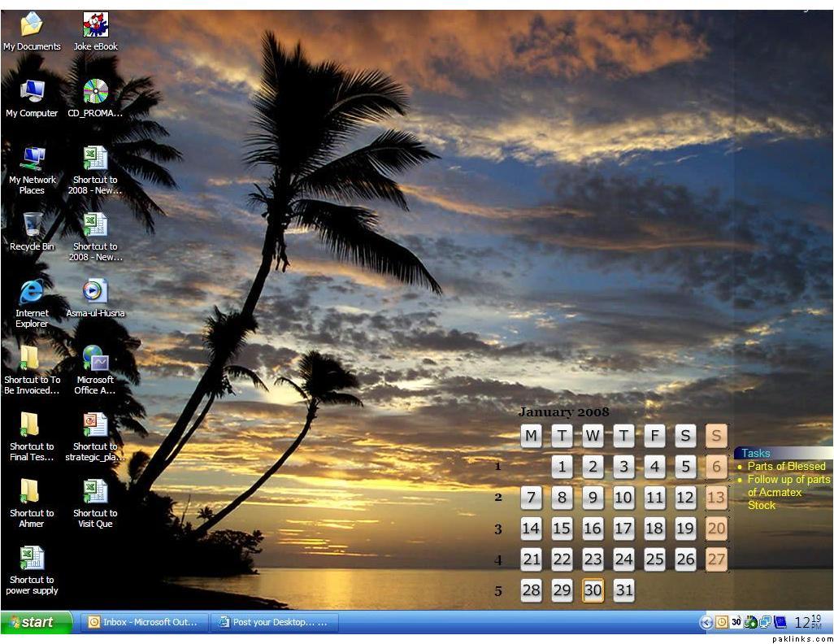Click day 13 on the calendar
Viewport: 834px width, 644px height.
pyautogui.click(x=716, y=498)
